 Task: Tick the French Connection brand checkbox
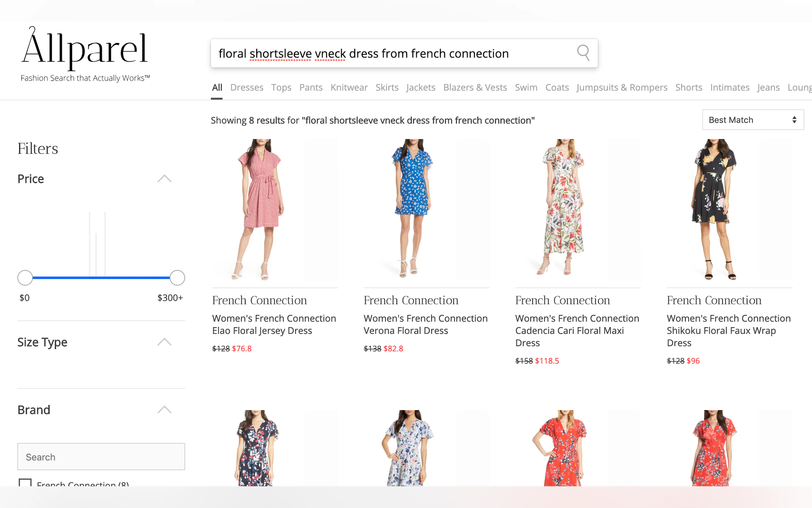[x=25, y=483]
